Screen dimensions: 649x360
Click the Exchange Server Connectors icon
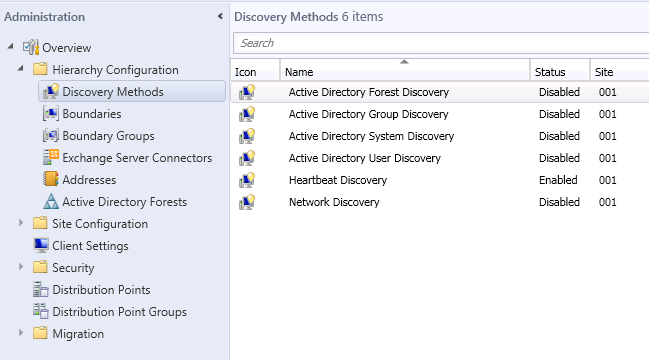(x=50, y=157)
